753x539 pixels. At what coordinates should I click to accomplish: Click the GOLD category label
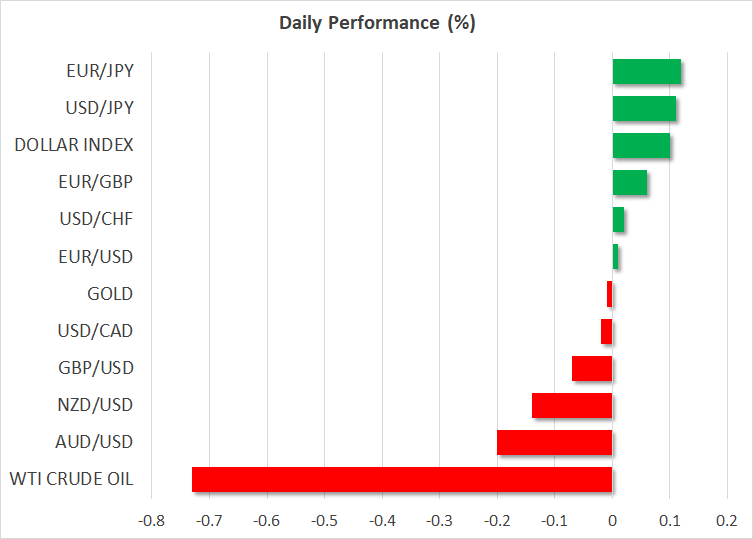pos(110,294)
